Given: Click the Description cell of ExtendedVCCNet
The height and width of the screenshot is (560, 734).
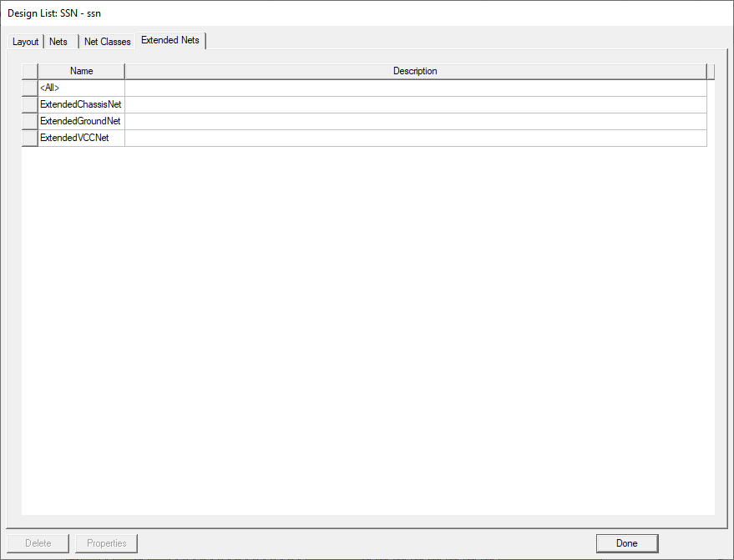Looking at the screenshot, I should click(415, 137).
